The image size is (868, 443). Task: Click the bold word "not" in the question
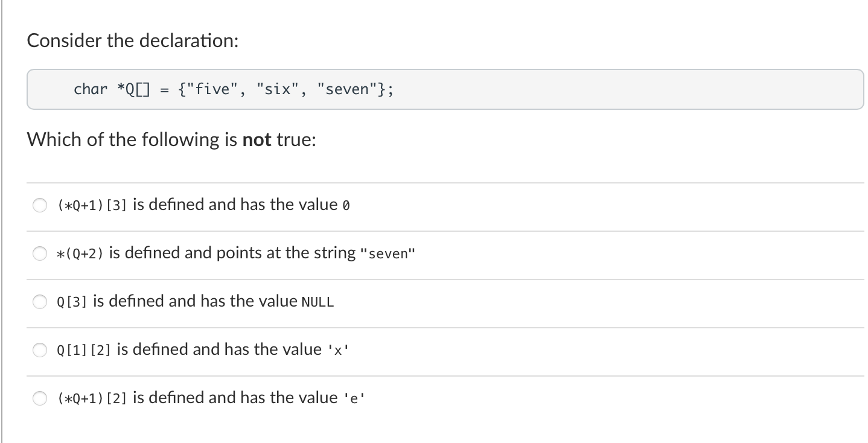[257, 140]
